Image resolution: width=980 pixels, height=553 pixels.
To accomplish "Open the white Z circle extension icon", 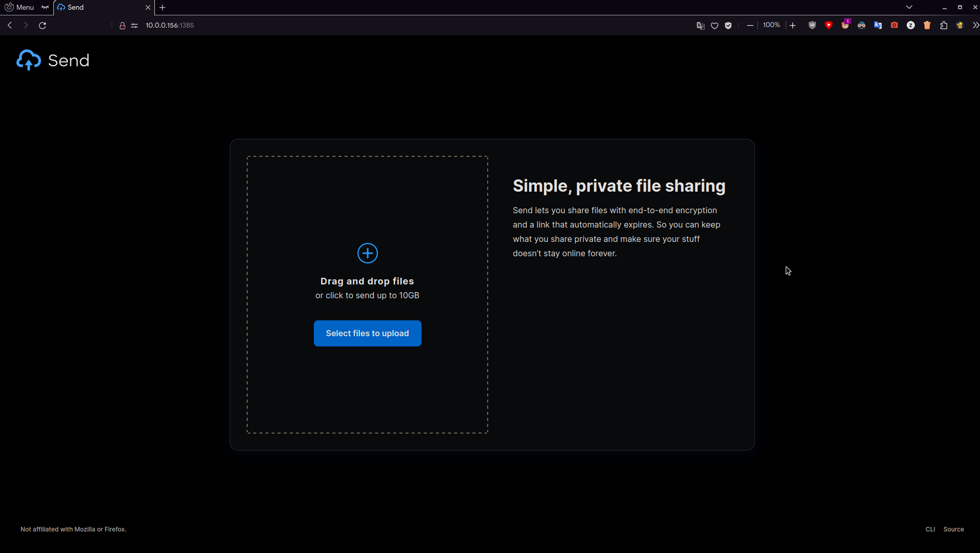I will coord(911,25).
